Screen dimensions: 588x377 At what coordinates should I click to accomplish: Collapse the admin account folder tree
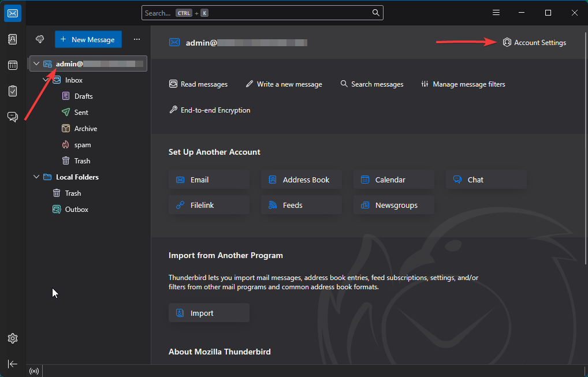point(36,64)
